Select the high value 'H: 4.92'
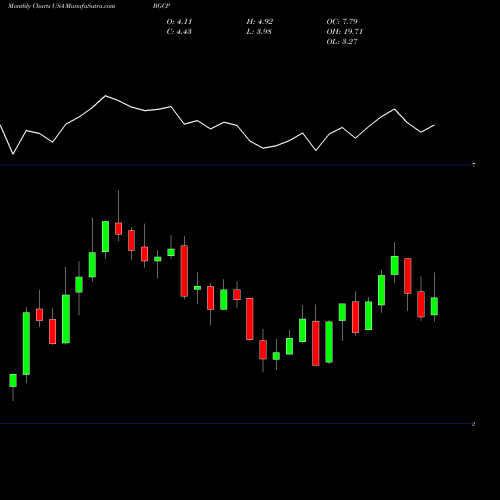This screenshot has height=500, width=500. (260, 22)
